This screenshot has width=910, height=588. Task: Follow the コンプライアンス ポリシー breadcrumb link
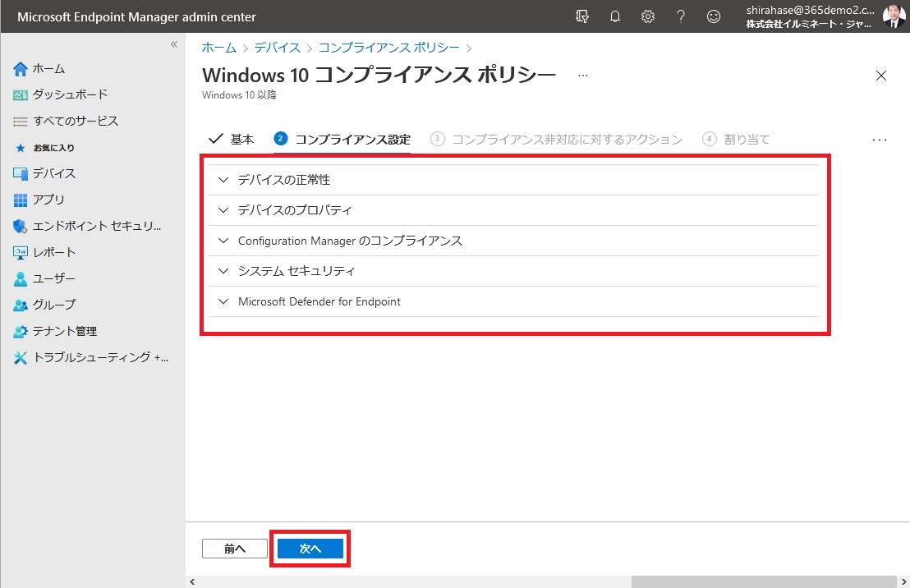[x=388, y=48]
